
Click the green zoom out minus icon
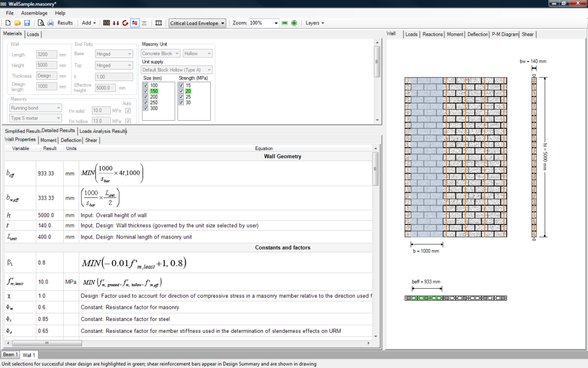click(x=284, y=23)
